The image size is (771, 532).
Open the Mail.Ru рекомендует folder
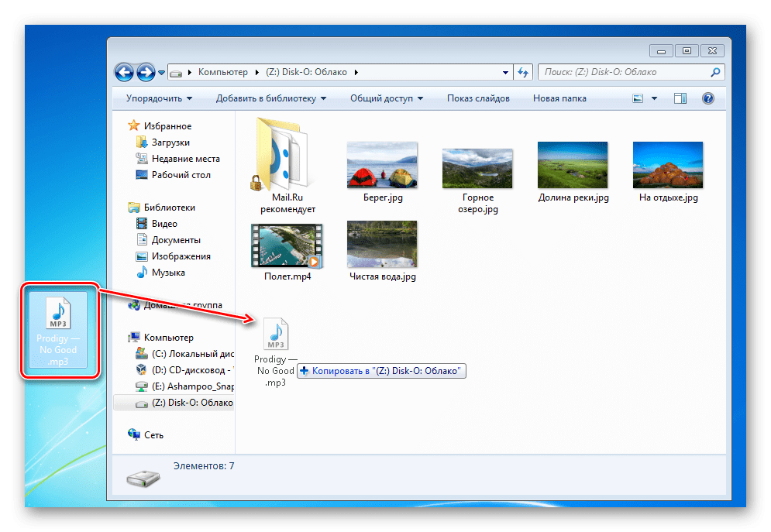(282, 164)
